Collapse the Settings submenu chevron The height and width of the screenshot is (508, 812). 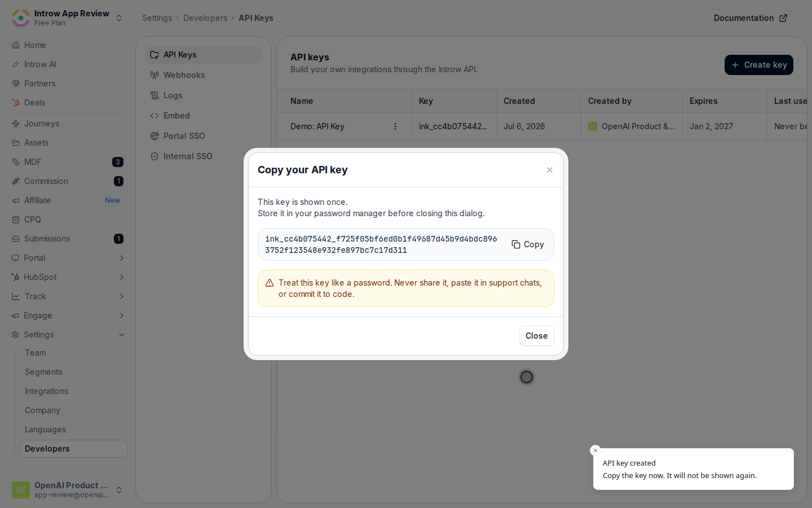(x=122, y=335)
